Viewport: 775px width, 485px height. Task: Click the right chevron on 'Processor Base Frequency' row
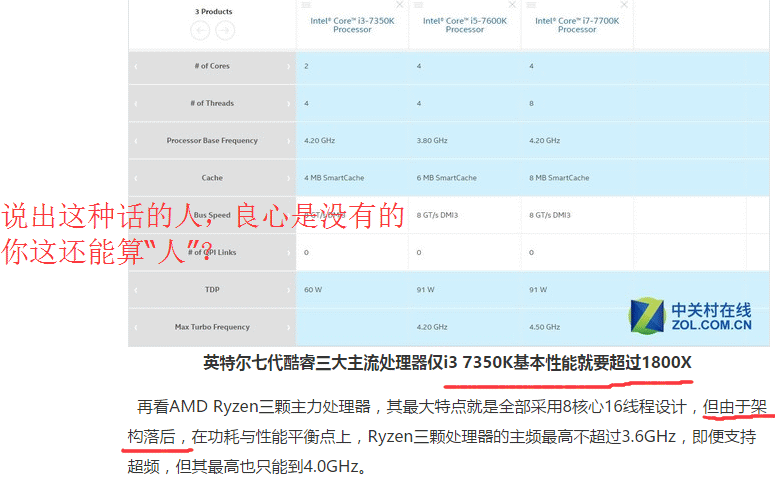(x=289, y=140)
